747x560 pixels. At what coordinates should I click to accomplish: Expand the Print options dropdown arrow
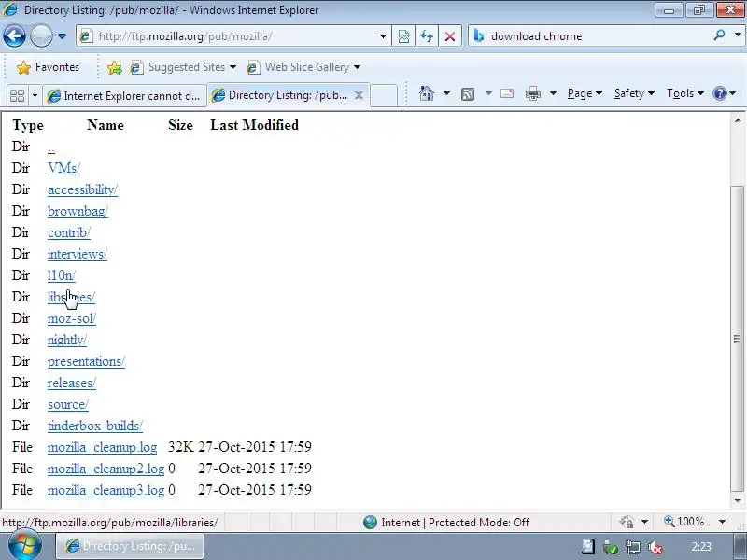click(553, 93)
